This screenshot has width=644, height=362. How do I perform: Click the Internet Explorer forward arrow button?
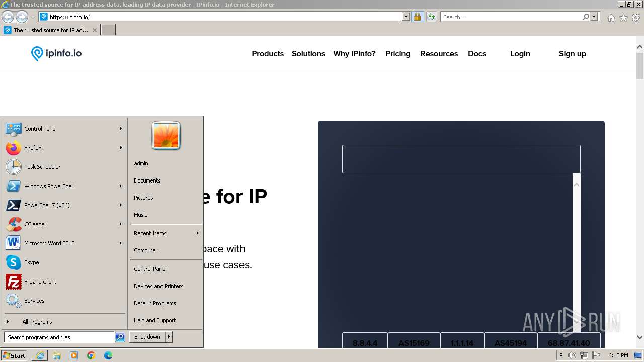pos(22,17)
